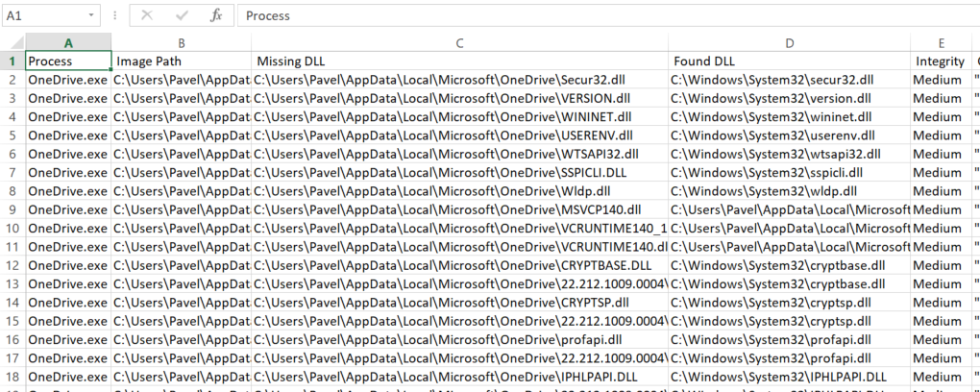
Task: Select the System32\wtsapi32.dll cell
Action: 790,154
